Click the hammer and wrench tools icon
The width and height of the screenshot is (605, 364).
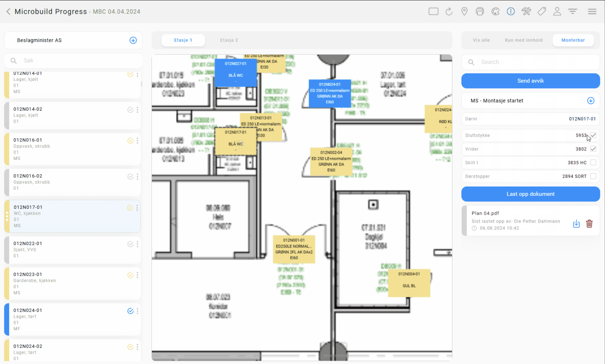[526, 11]
